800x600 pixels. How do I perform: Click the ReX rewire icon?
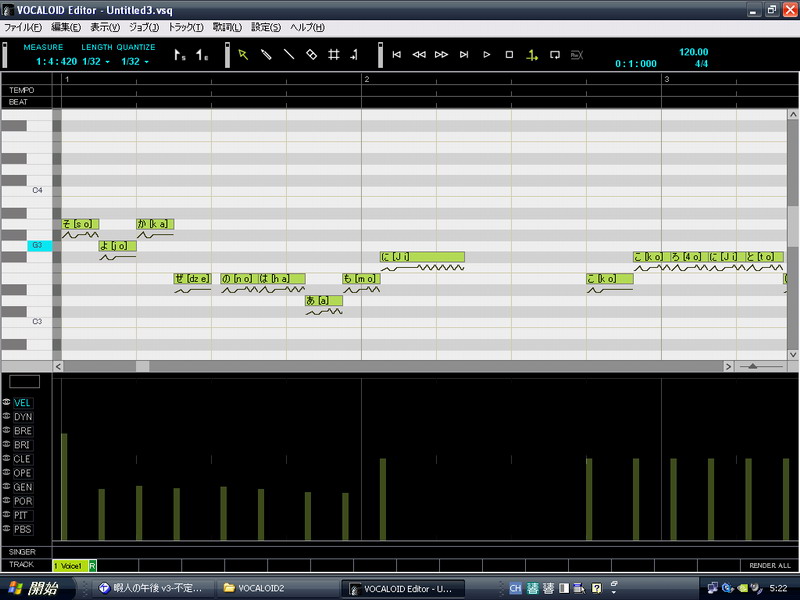tap(577, 55)
